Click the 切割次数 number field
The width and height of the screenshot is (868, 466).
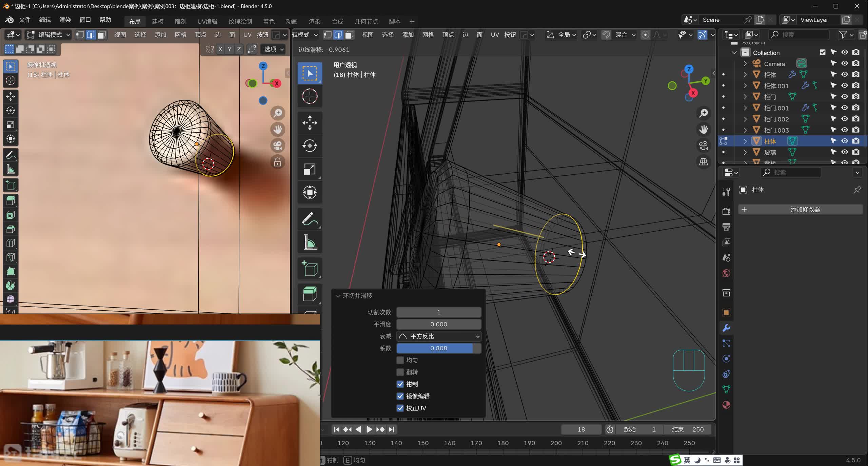pyautogui.click(x=439, y=312)
